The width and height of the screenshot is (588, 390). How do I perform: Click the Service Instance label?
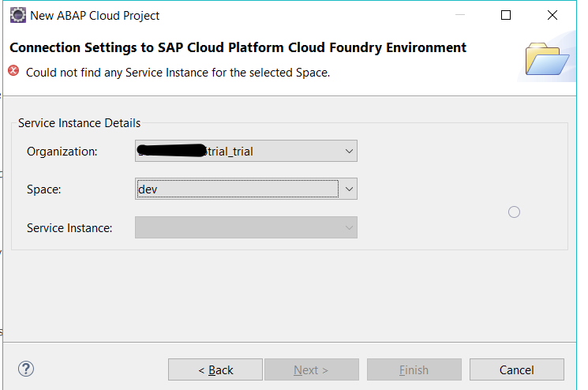[69, 228]
